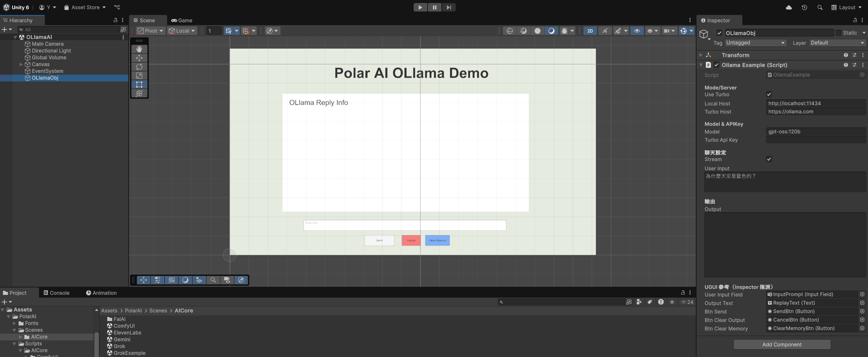The width and height of the screenshot is (868, 357).
Task: Open the Layout dropdown
Action: [847, 7]
